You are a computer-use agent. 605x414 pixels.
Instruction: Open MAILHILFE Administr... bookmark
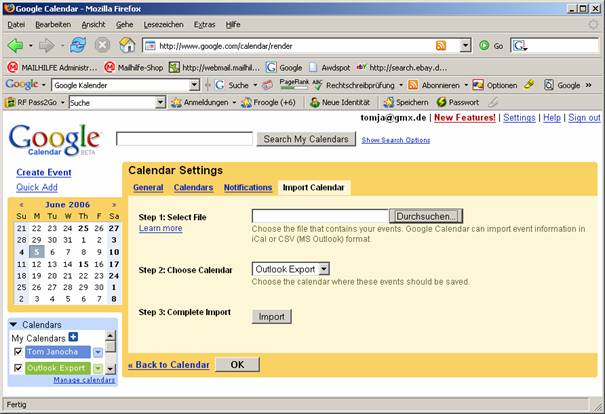coord(52,68)
